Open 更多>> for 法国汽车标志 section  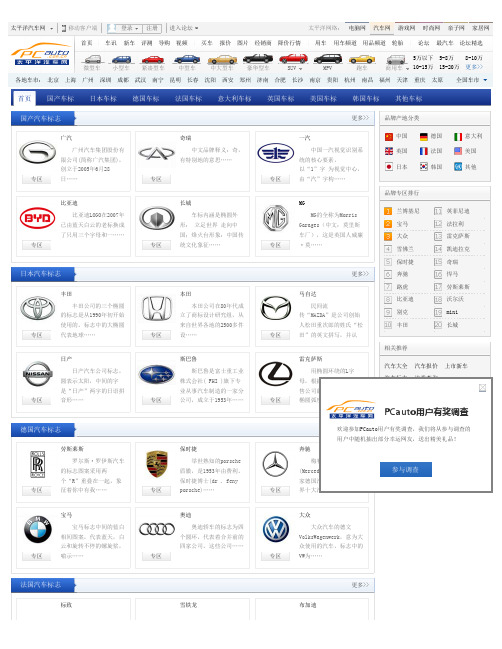(x=360, y=584)
